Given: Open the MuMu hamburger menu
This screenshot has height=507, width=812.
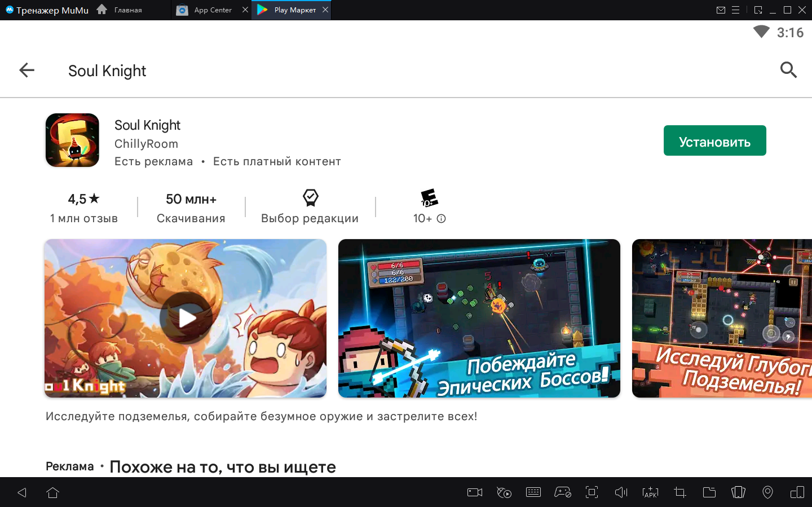Looking at the screenshot, I should (x=735, y=10).
